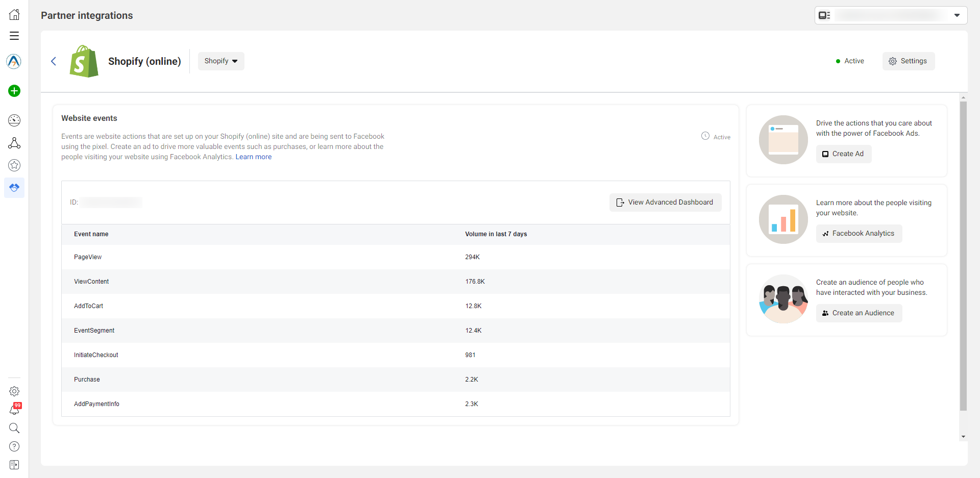Go back using the left chevron arrow
The width and height of the screenshot is (980, 478).
pyautogui.click(x=54, y=61)
